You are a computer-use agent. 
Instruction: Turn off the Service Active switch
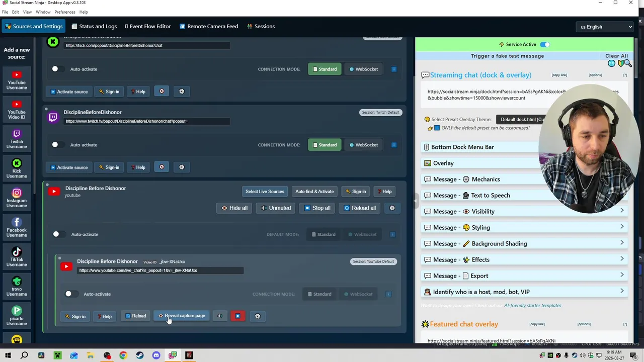545,44
